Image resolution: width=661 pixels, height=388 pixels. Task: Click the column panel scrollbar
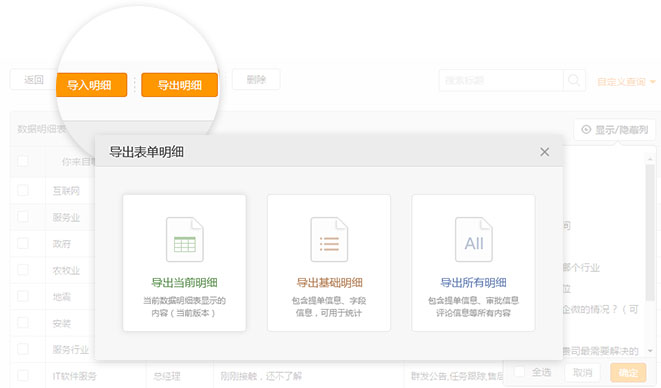650,232
